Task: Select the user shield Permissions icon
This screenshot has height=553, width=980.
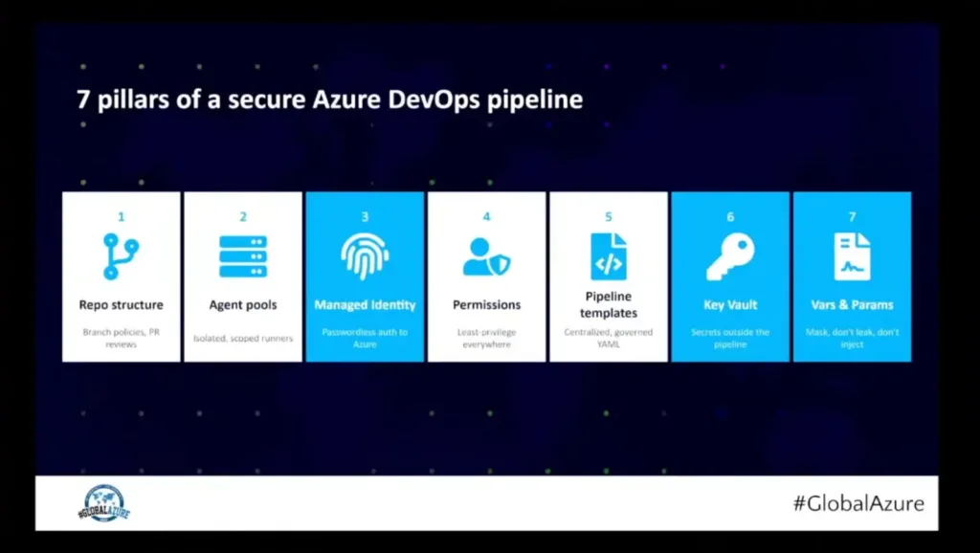Action: pyautogui.click(x=486, y=256)
